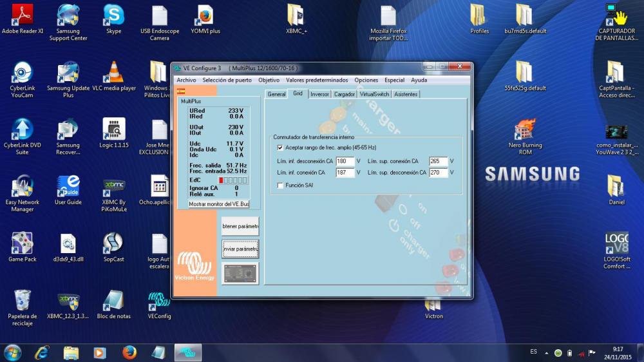Switch to the Cargador tab
This screenshot has height=362, width=644.
[x=344, y=94]
